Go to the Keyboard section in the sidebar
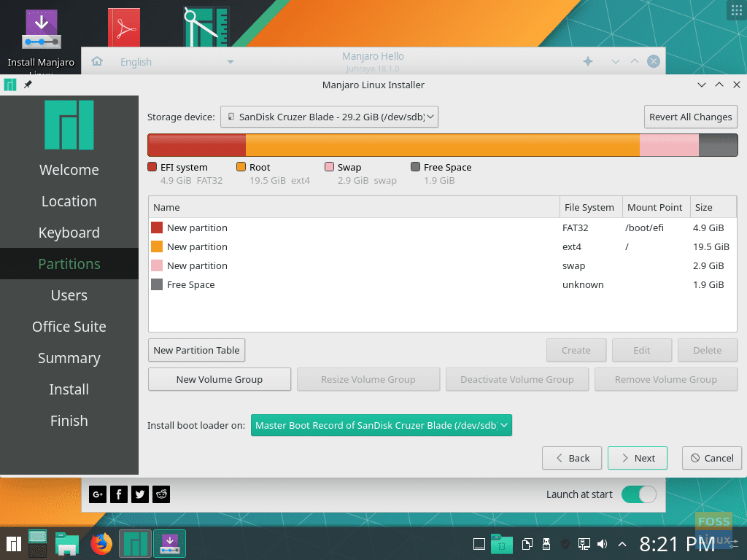747x560 pixels. pyautogui.click(x=69, y=233)
